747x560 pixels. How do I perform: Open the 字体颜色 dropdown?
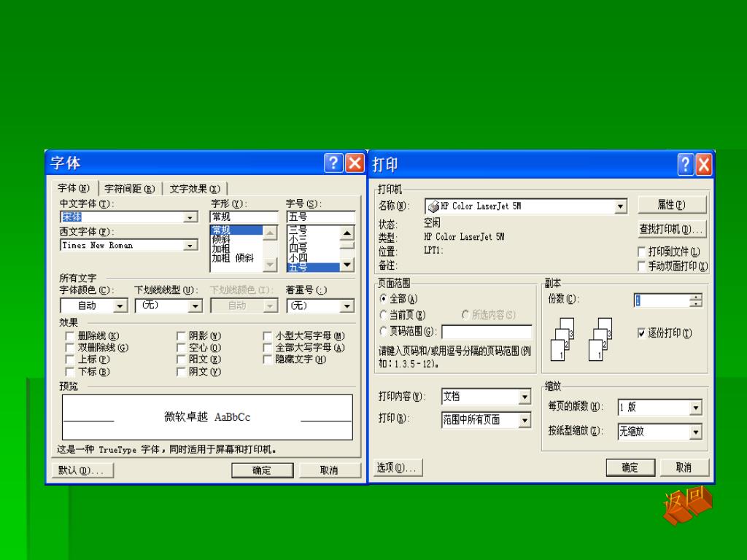pos(120,306)
